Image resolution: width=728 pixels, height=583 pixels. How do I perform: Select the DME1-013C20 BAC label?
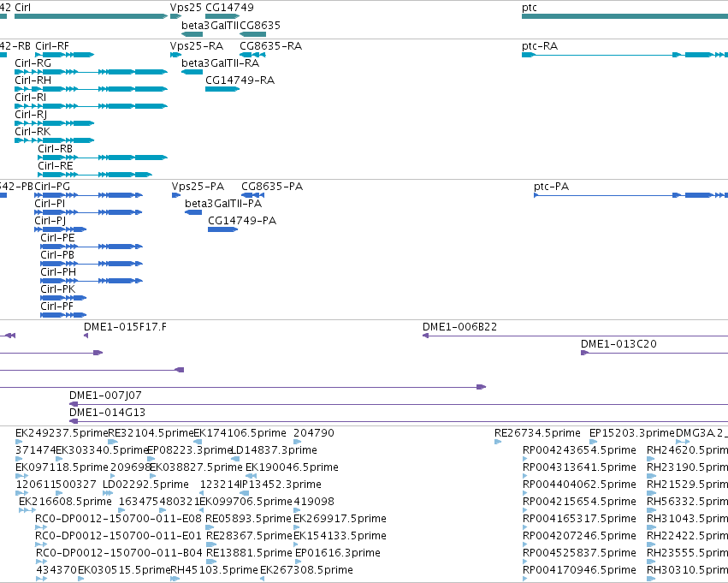tap(619, 344)
